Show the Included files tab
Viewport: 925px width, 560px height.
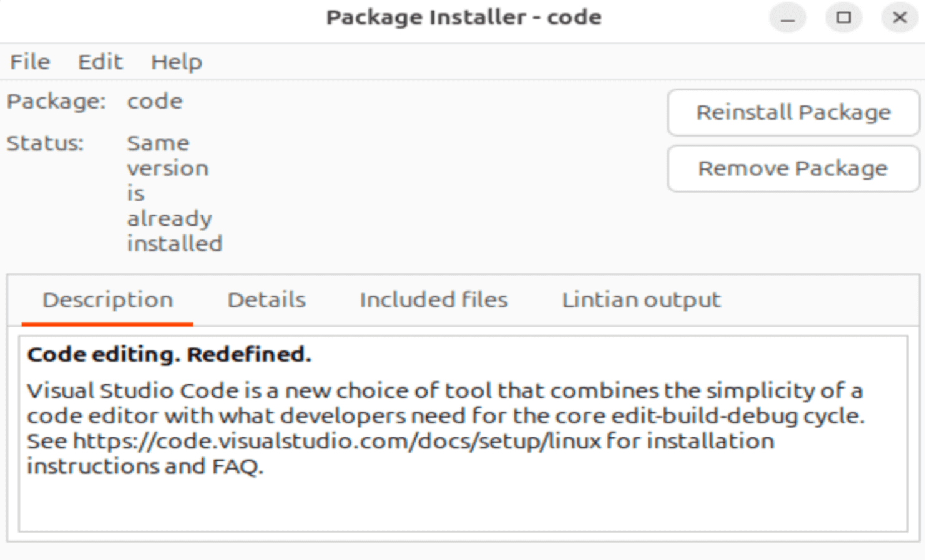tap(434, 300)
